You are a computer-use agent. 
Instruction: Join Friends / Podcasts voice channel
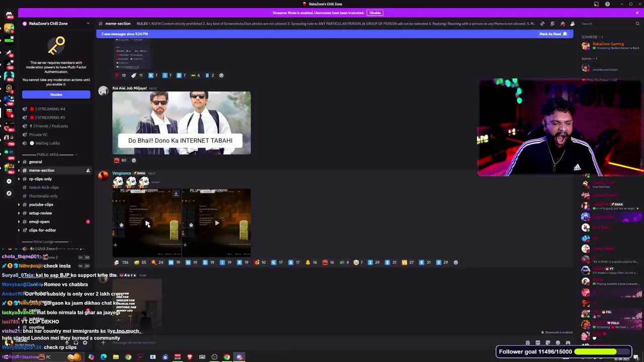[x=56, y=126]
